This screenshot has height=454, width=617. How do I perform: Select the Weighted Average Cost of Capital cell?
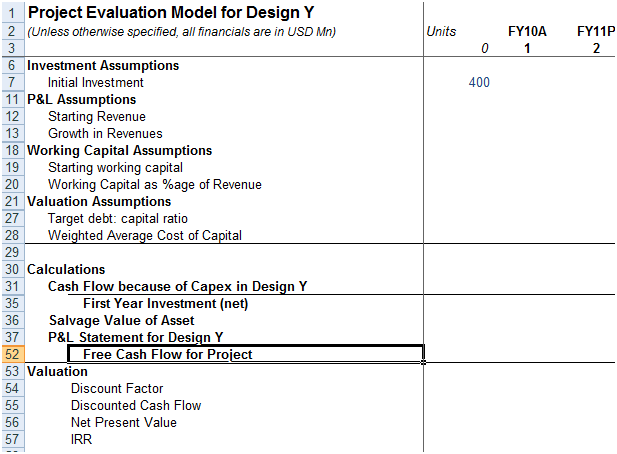(x=145, y=235)
